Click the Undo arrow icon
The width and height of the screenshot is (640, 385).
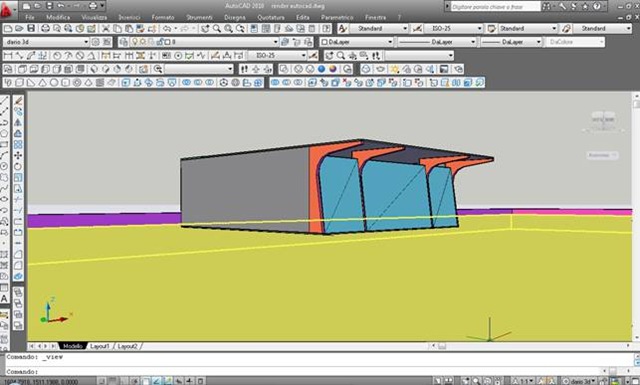click(167, 28)
